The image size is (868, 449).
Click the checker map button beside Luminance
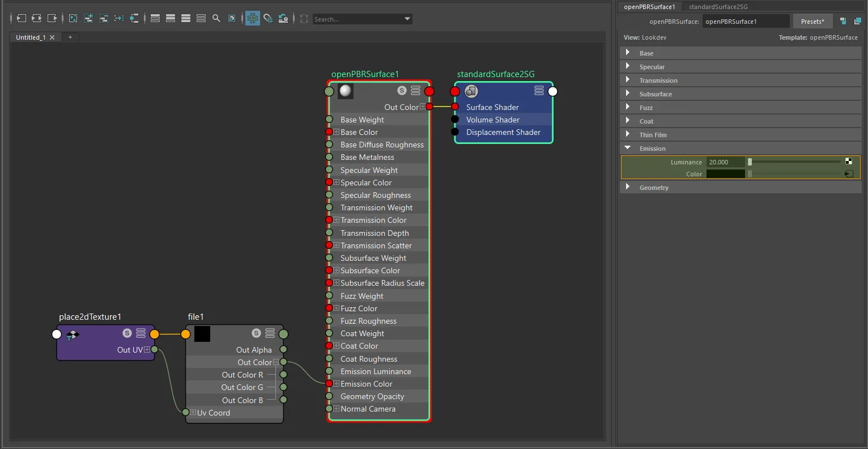pyautogui.click(x=849, y=162)
